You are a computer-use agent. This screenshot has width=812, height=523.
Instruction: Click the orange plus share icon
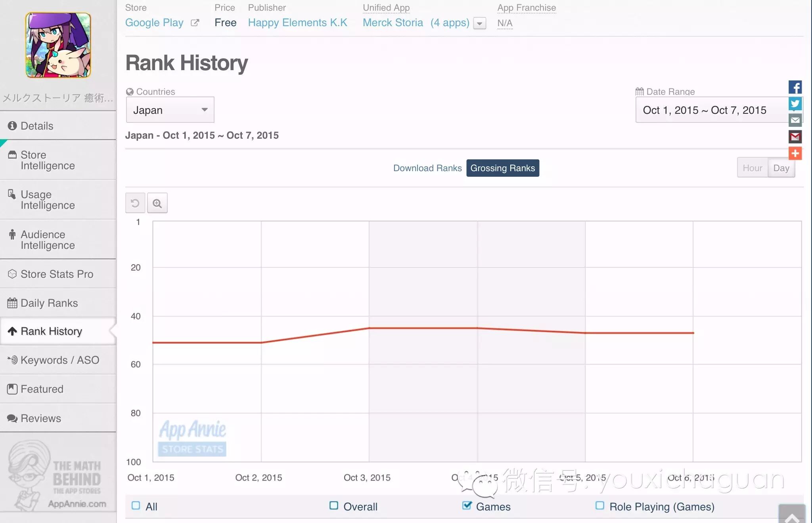coord(795,153)
